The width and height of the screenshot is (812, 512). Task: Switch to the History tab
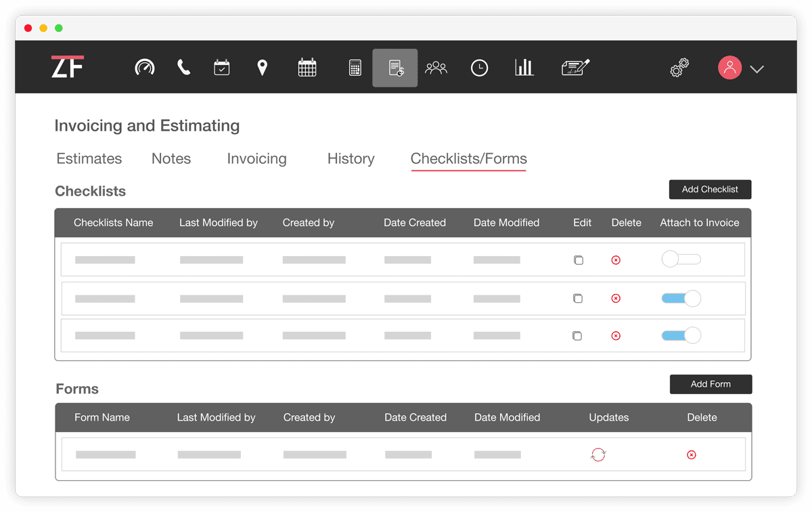click(351, 158)
